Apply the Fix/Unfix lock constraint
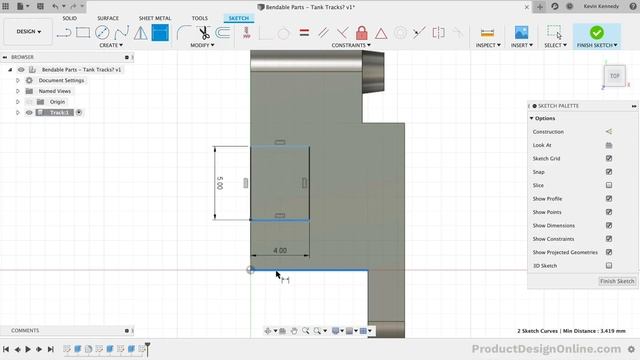640x360 pixels. pyautogui.click(x=362, y=33)
